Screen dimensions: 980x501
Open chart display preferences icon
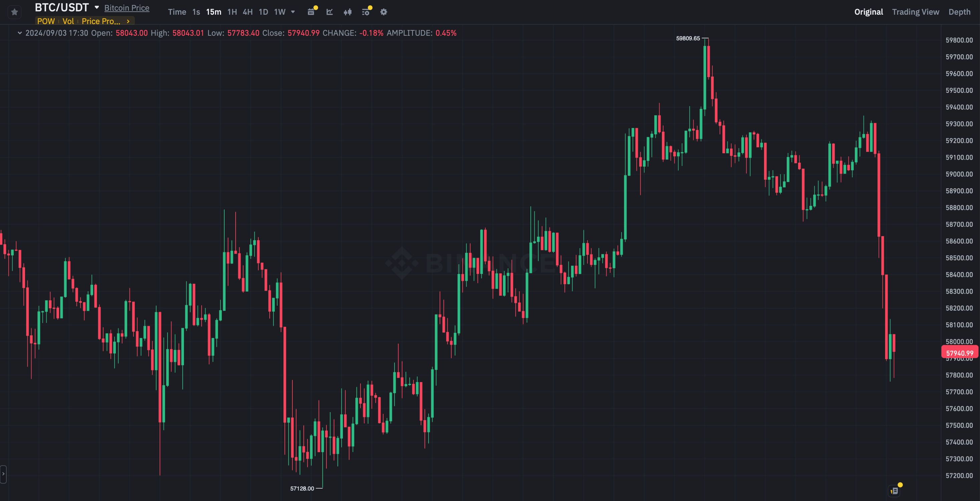point(365,12)
